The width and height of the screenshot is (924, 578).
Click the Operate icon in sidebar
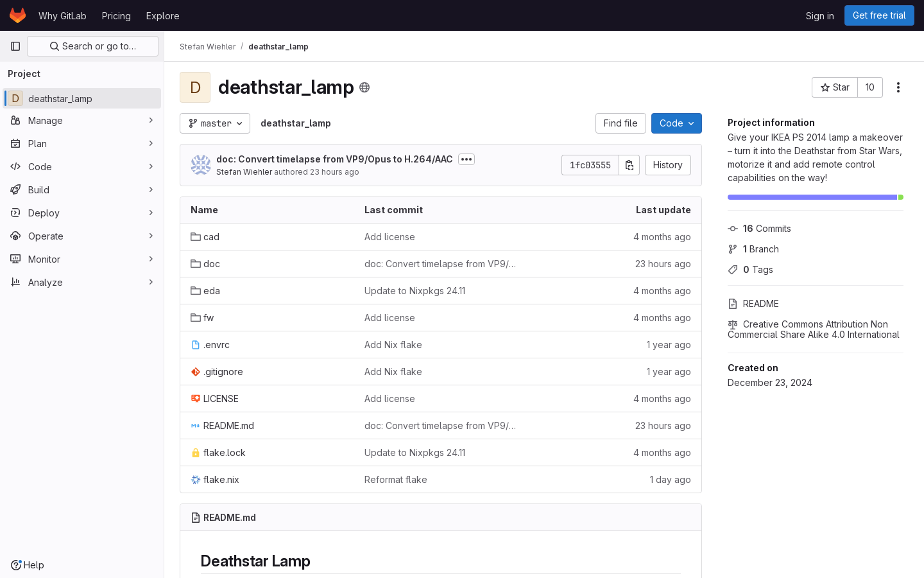tap(15, 236)
